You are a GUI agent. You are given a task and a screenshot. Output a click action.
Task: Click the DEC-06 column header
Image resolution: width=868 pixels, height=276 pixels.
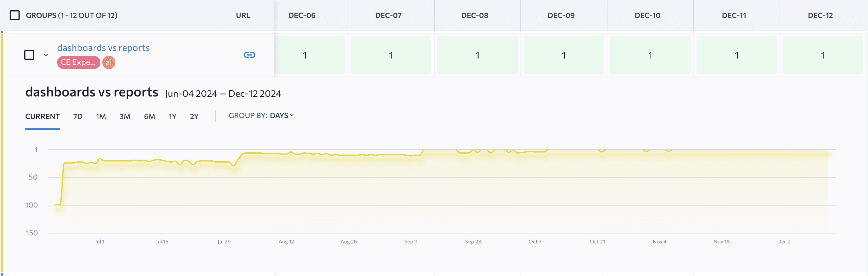(x=302, y=15)
